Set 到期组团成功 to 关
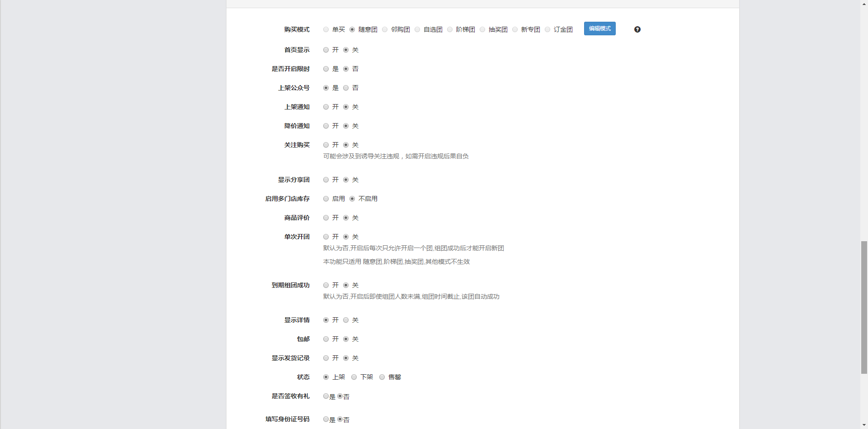This screenshot has height=429, width=868. pyautogui.click(x=346, y=285)
